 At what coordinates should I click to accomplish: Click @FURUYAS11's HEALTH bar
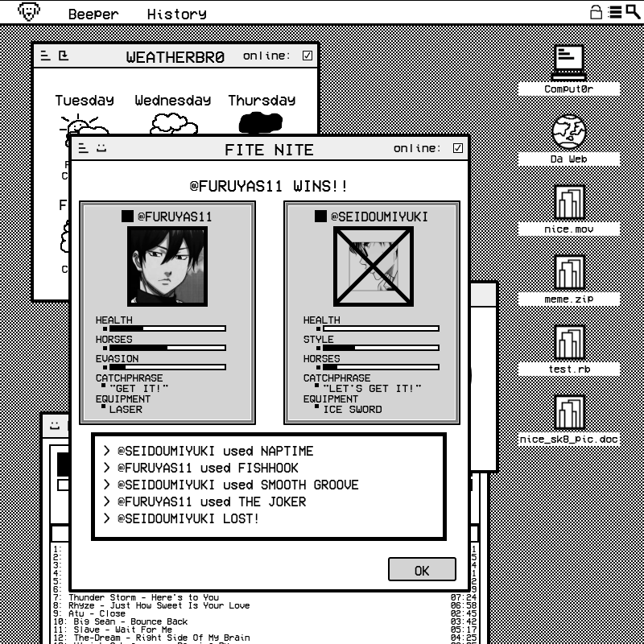[x=167, y=328]
